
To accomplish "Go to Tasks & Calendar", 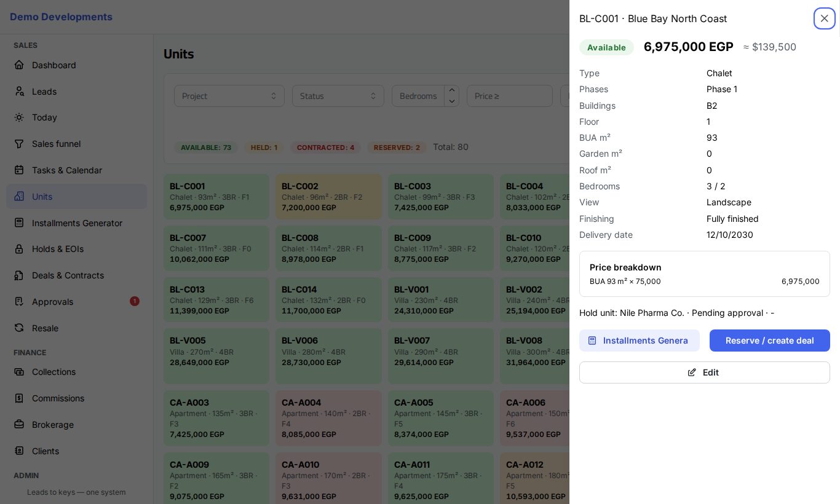I will click(76, 170).
